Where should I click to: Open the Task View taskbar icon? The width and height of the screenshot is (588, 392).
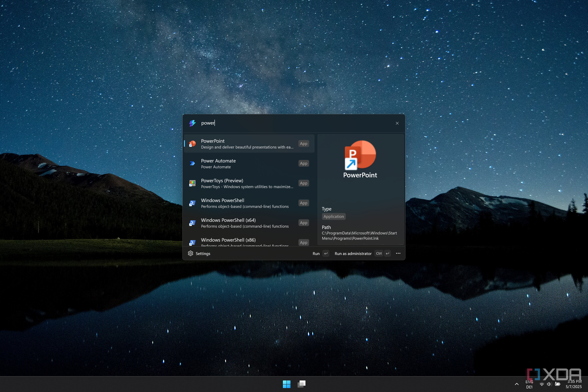(x=302, y=384)
